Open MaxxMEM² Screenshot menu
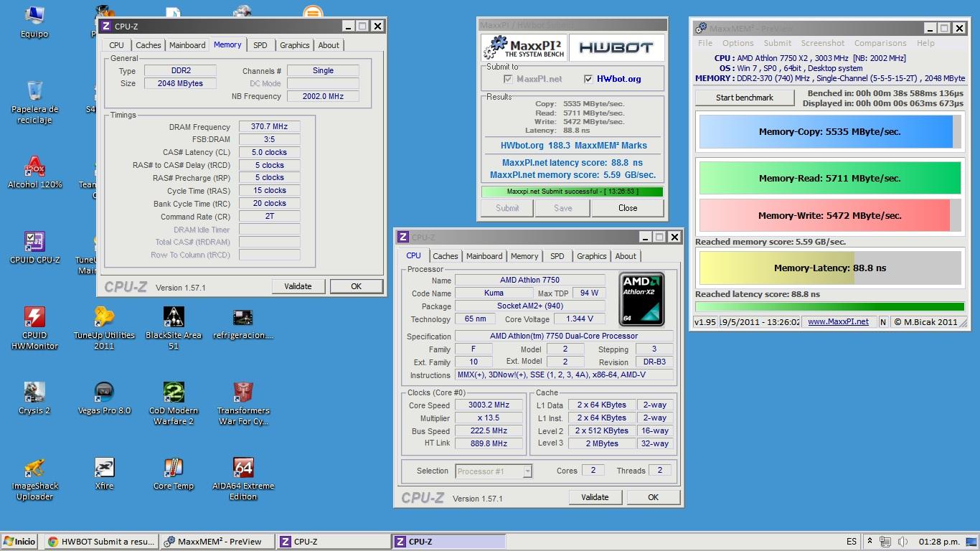 click(x=823, y=43)
